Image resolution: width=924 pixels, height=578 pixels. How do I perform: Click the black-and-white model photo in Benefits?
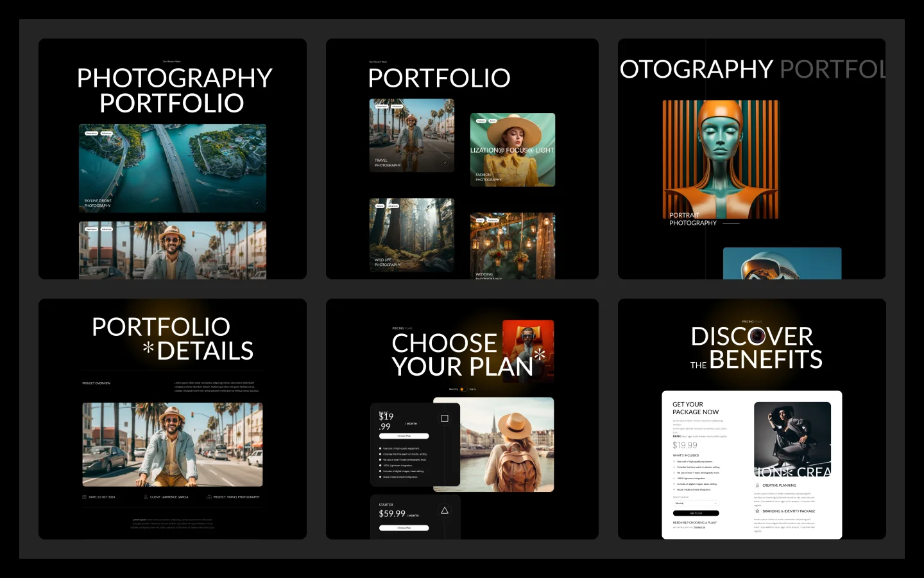[x=792, y=440]
